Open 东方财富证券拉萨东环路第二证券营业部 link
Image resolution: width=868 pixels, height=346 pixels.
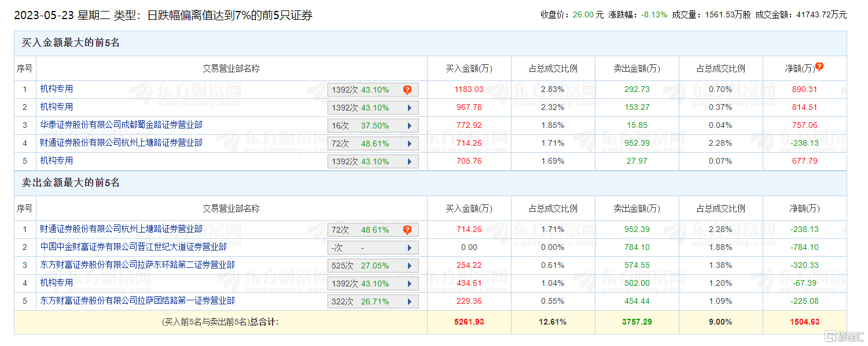(137, 265)
